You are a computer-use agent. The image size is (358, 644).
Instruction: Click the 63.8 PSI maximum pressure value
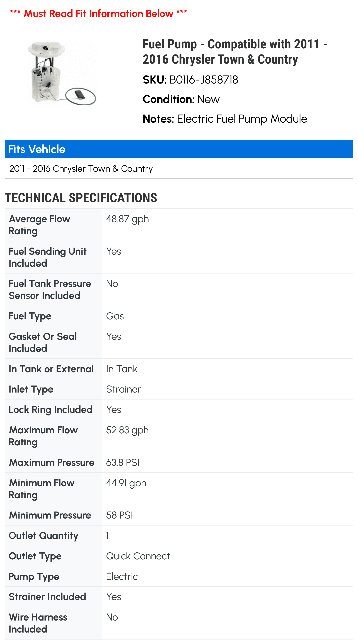point(123,462)
